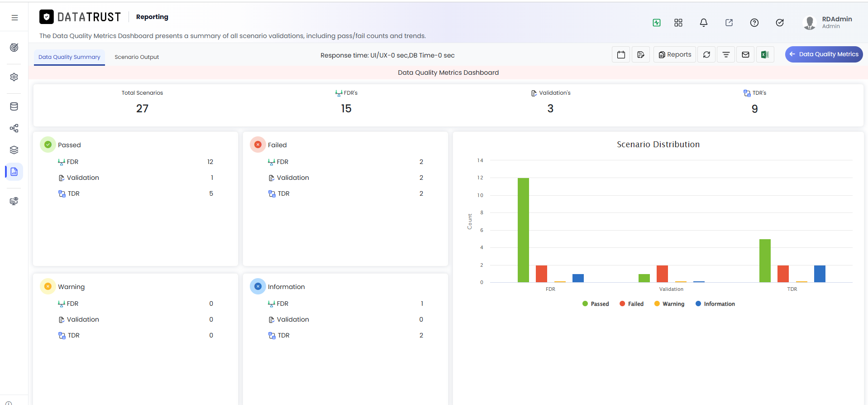Viewport: 868px width, 405px height.
Task: Click the email envelope toolbar icon
Action: [745, 54]
